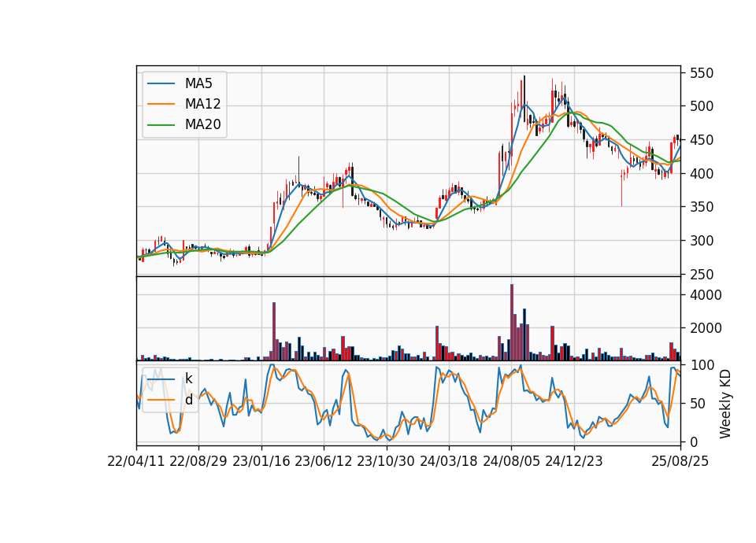Click the 22/04/11 date label
The image size is (756, 543).
click(136, 461)
